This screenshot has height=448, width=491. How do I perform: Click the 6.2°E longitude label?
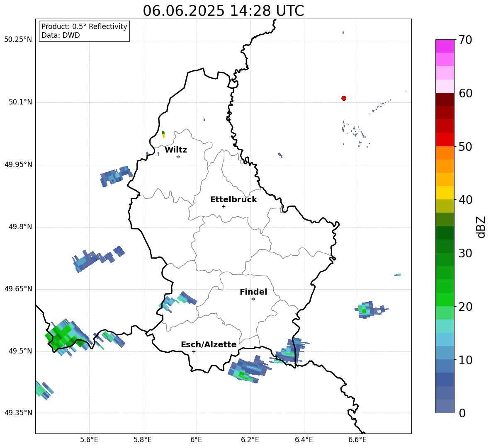250,440
